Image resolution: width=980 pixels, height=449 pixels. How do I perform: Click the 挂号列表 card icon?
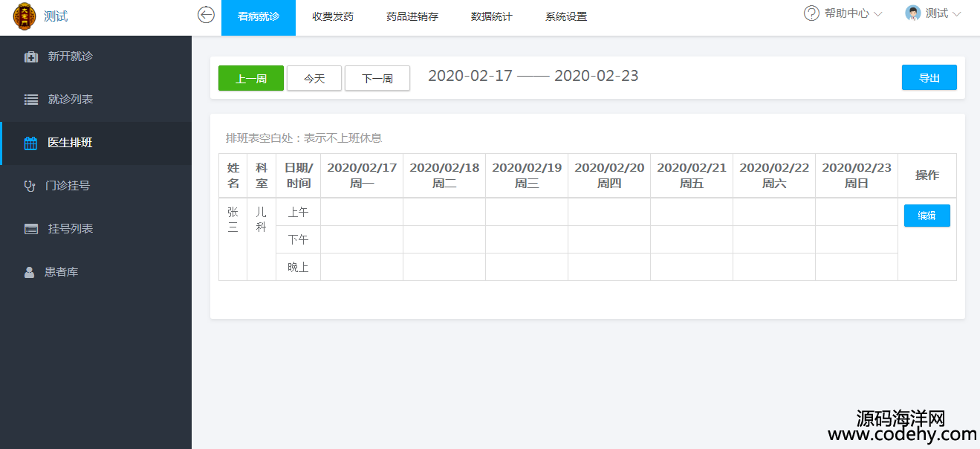[x=30, y=229]
